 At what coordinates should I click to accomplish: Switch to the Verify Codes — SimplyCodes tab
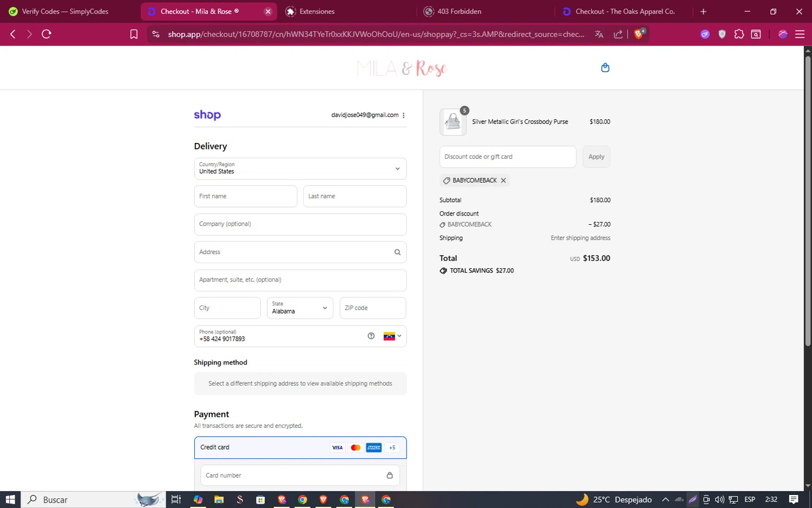pos(66,11)
